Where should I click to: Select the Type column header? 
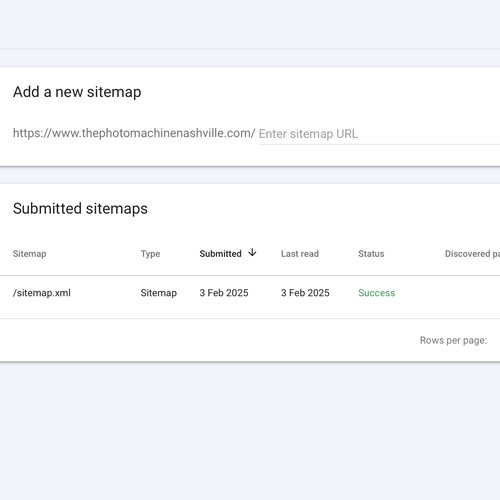[150, 254]
